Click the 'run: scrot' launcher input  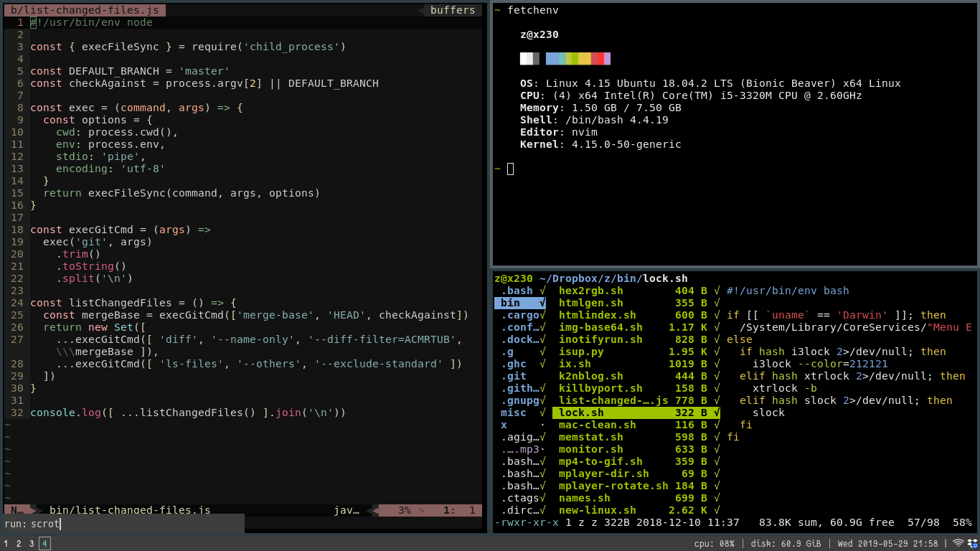(x=123, y=524)
